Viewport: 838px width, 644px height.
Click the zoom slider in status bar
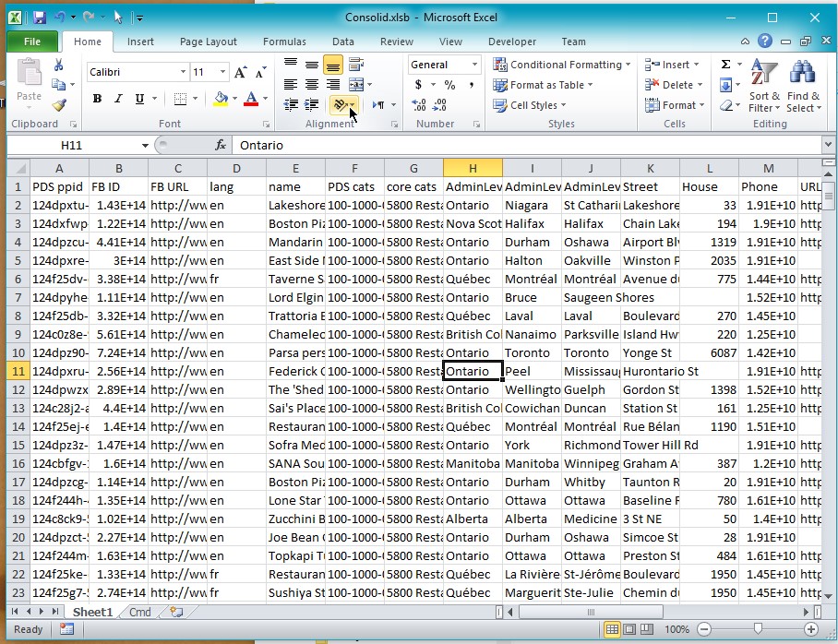pyautogui.click(x=758, y=629)
